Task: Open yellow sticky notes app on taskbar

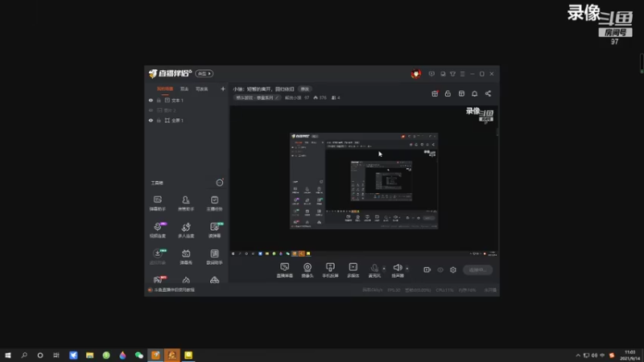Action: (188, 356)
